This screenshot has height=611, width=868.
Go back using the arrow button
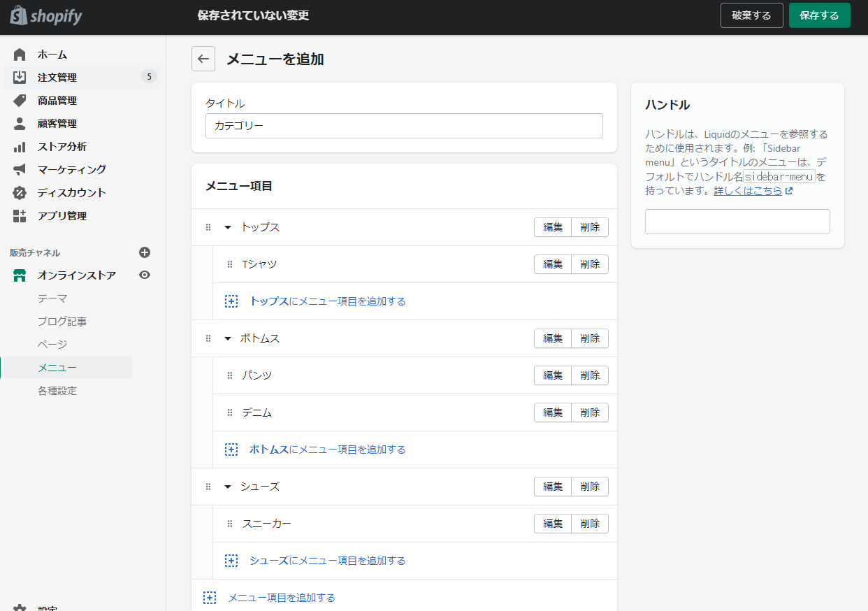tap(203, 59)
